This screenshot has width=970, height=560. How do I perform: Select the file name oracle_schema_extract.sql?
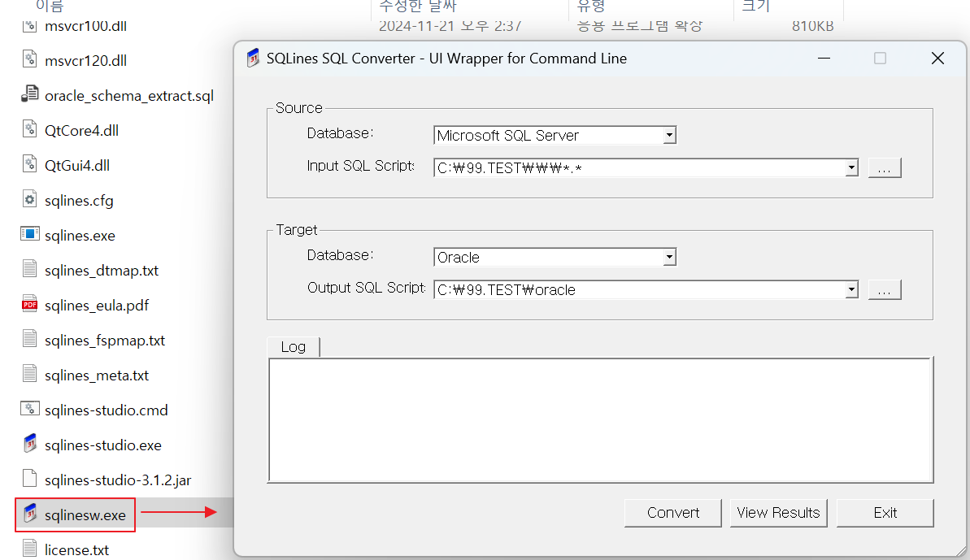[129, 96]
